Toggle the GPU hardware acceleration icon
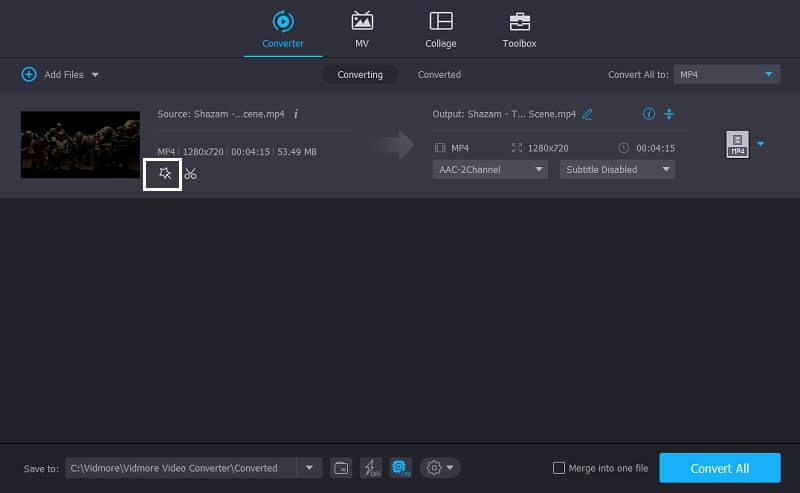800x493 pixels. point(400,468)
